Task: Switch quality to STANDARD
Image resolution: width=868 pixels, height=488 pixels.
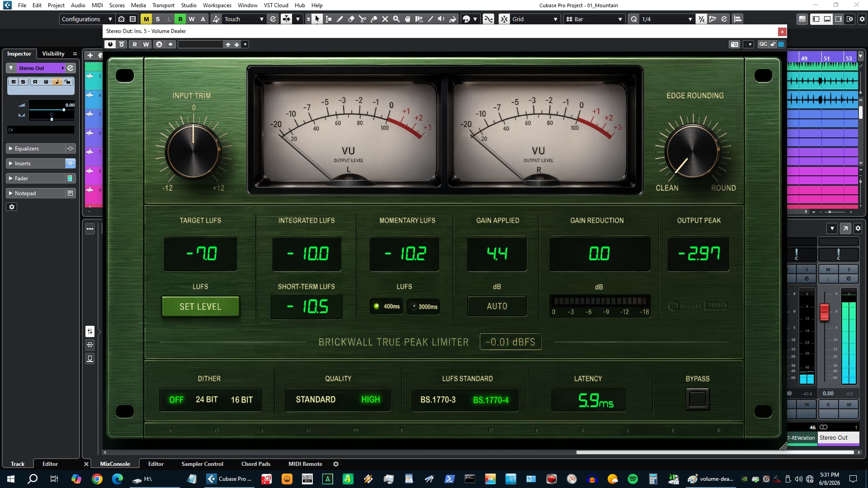Action: coord(316,400)
